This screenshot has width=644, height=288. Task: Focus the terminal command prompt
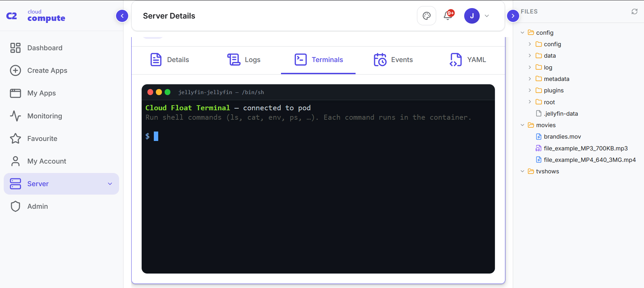click(x=156, y=136)
